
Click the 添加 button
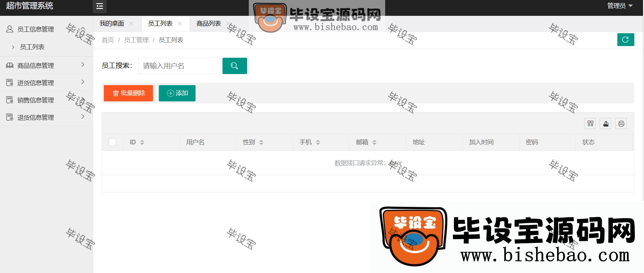coord(177,93)
